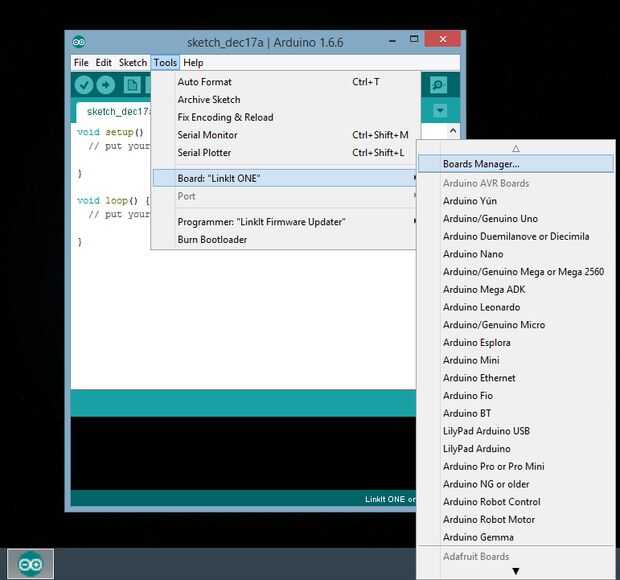Select Arduino Robot Motor board
The height and width of the screenshot is (580, 620).
[x=516, y=520]
